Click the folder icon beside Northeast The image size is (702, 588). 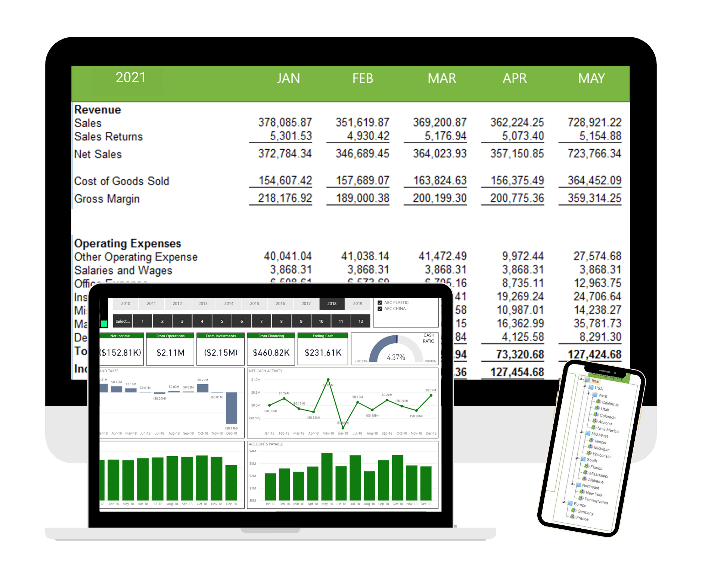(578, 485)
